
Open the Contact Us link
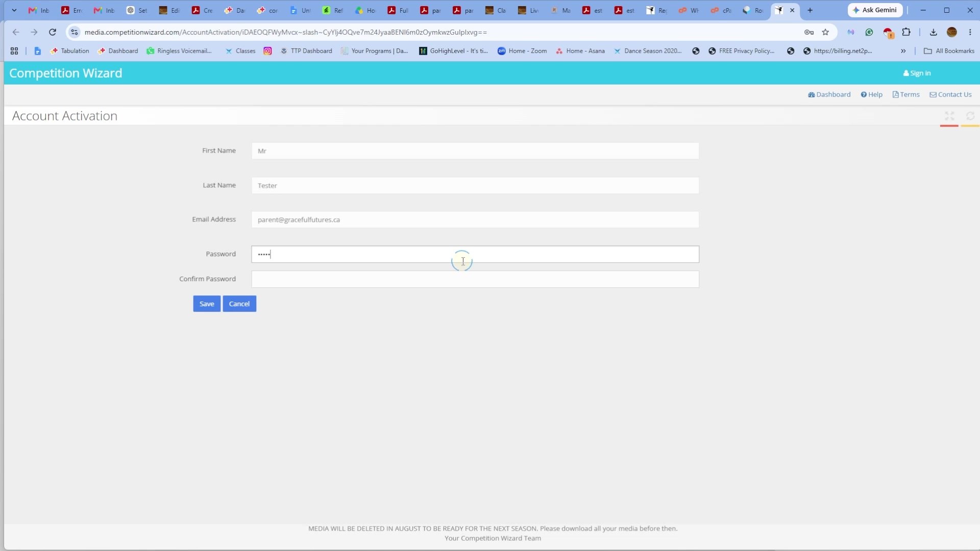pyautogui.click(x=950, y=94)
